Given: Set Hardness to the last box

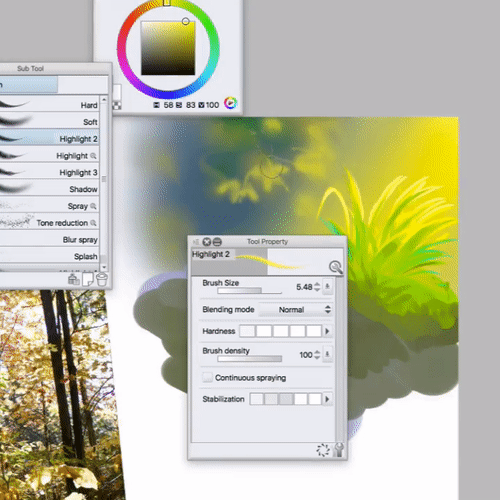Looking at the screenshot, I should point(314,331).
